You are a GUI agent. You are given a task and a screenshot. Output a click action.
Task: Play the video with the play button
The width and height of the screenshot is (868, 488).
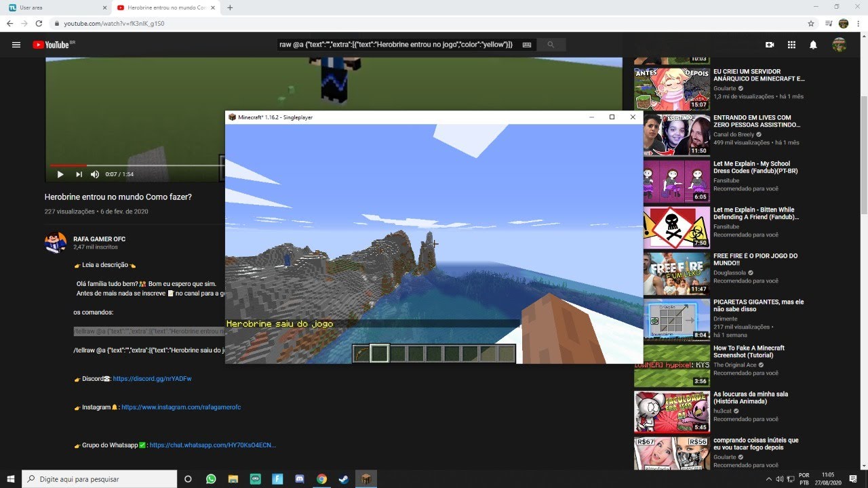click(60, 174)
